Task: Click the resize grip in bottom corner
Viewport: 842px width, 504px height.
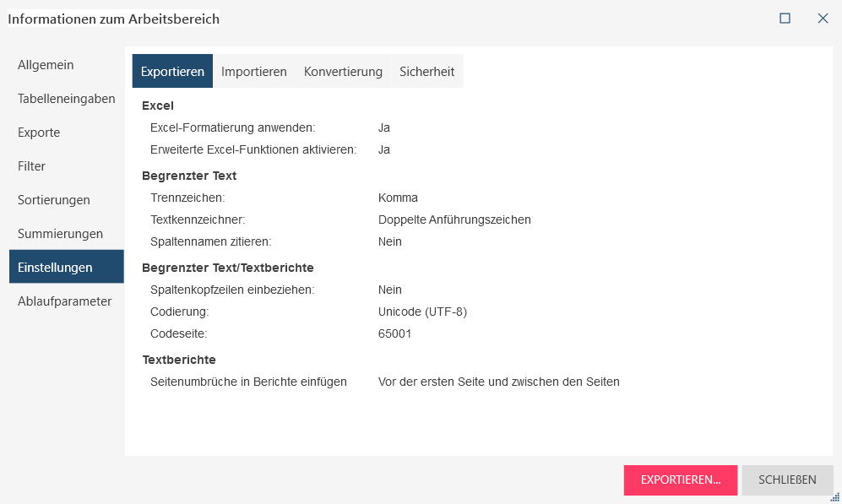Action: (836, 498)
